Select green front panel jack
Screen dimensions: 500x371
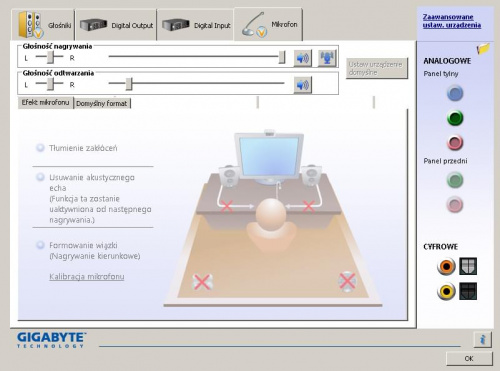[455, 180]
